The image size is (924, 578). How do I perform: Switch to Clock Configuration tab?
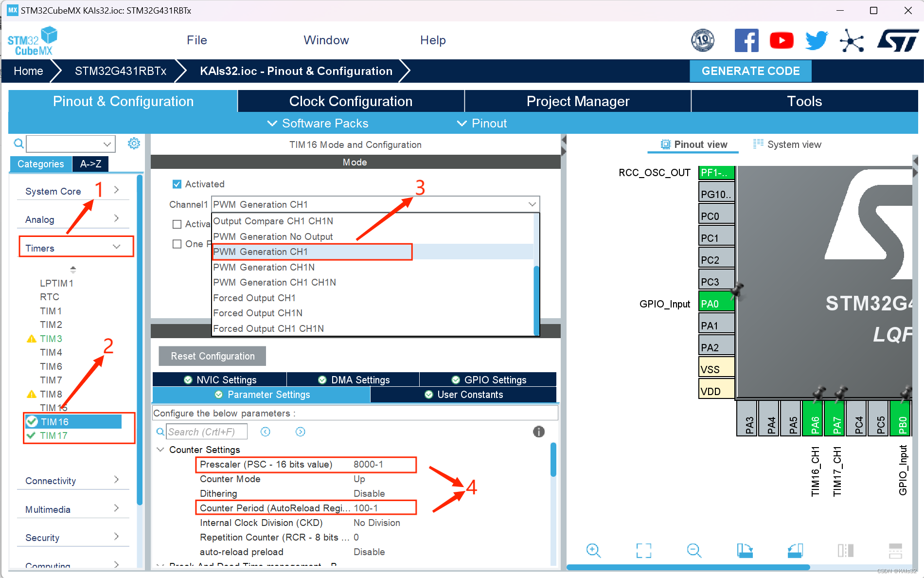click(x=351, y=101)
